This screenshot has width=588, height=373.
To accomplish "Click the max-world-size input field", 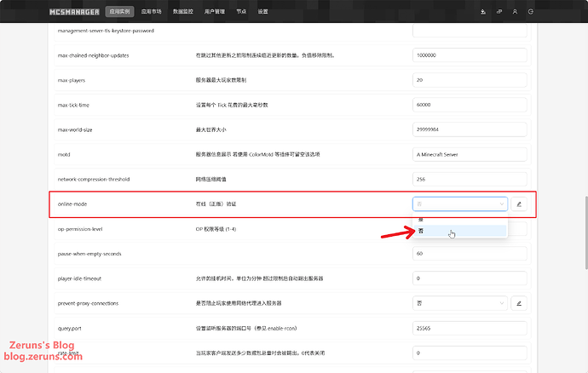I will click(470, 129).
